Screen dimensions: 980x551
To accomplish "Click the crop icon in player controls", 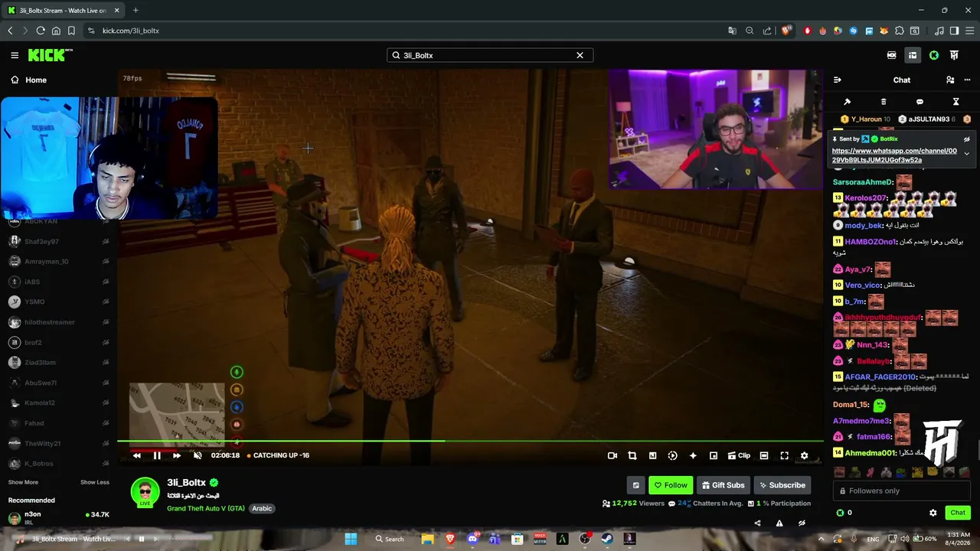I will pos(632,455).
